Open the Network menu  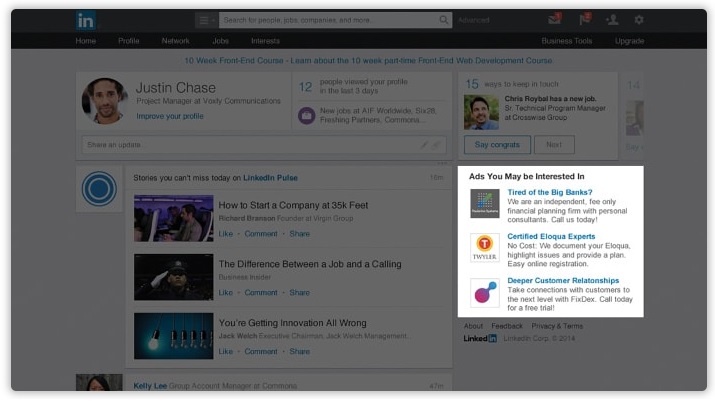point(176,41)
